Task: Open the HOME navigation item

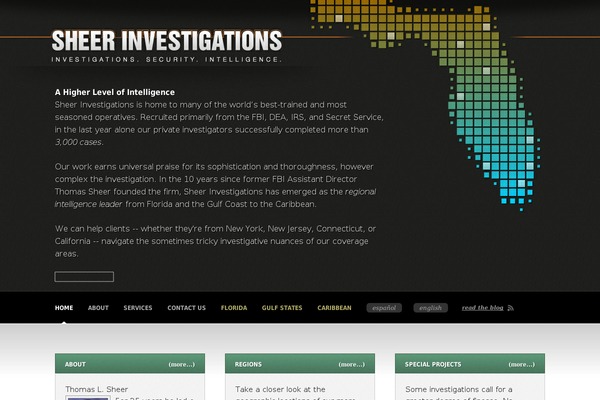Action: coord(64,308)
